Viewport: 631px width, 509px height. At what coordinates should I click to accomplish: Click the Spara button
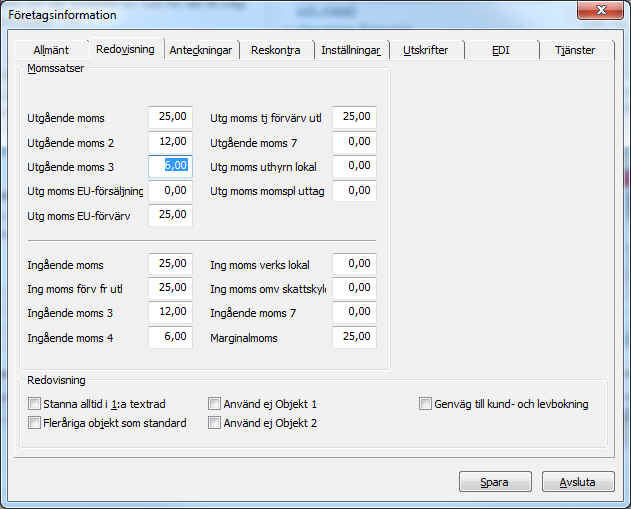point(495,482)
